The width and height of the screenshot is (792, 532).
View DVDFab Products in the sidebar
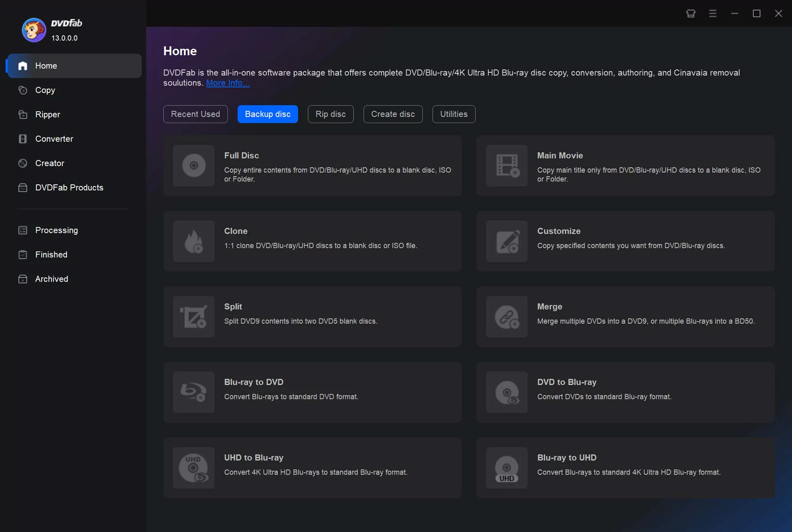[x=68, y=188]
